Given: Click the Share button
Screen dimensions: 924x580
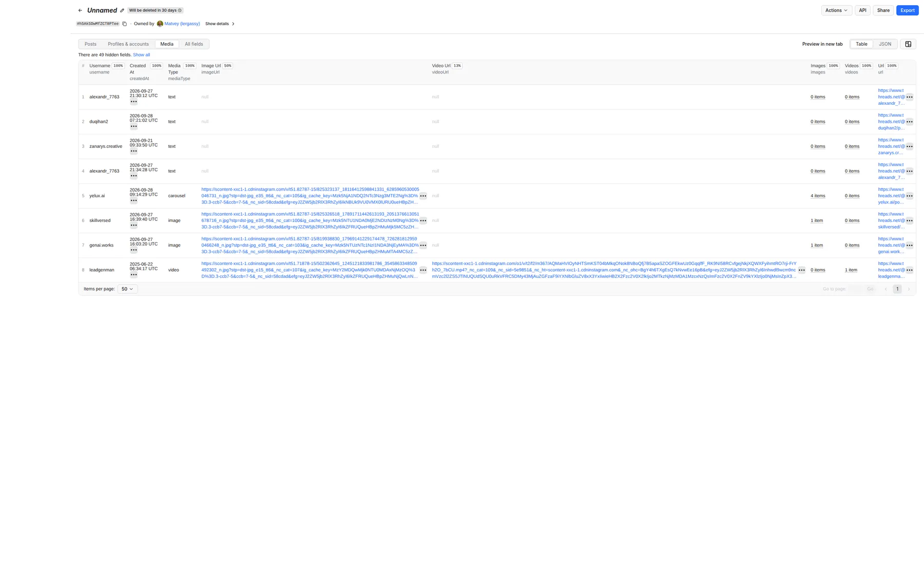Looking at the screenshot, I should [883, 10].
